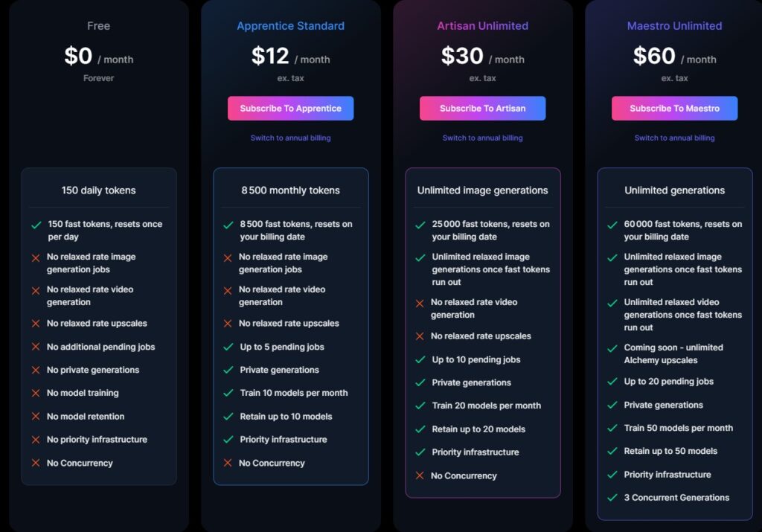
Task: Switch to annual billing under Artisan Unlimited
Action: click(x=482, y=138)
